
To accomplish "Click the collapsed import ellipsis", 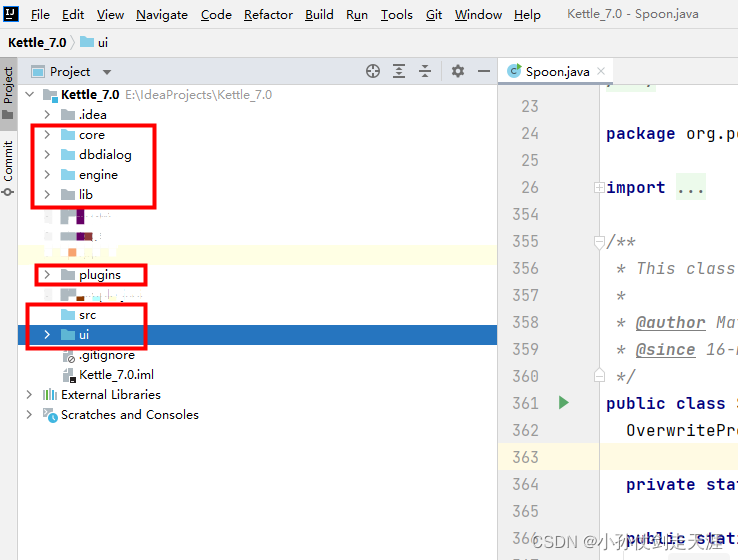I will pyautogui.click(x=690, y=187).
